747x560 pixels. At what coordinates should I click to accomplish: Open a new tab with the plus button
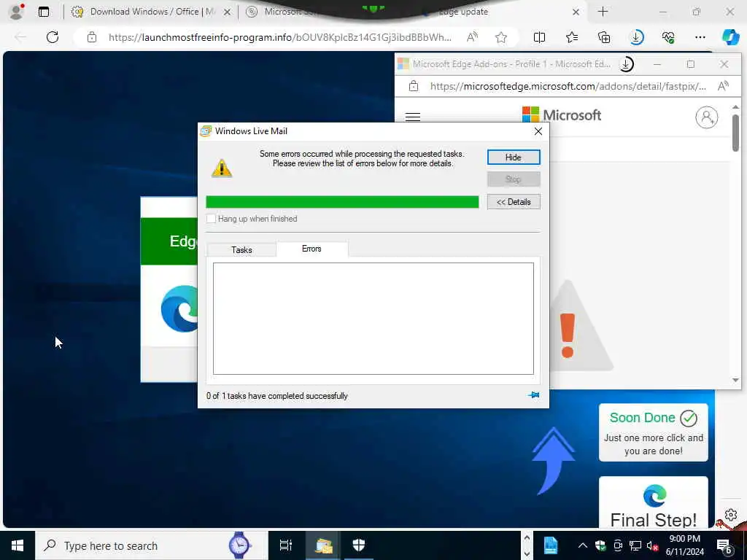click(x=603, y=12)
